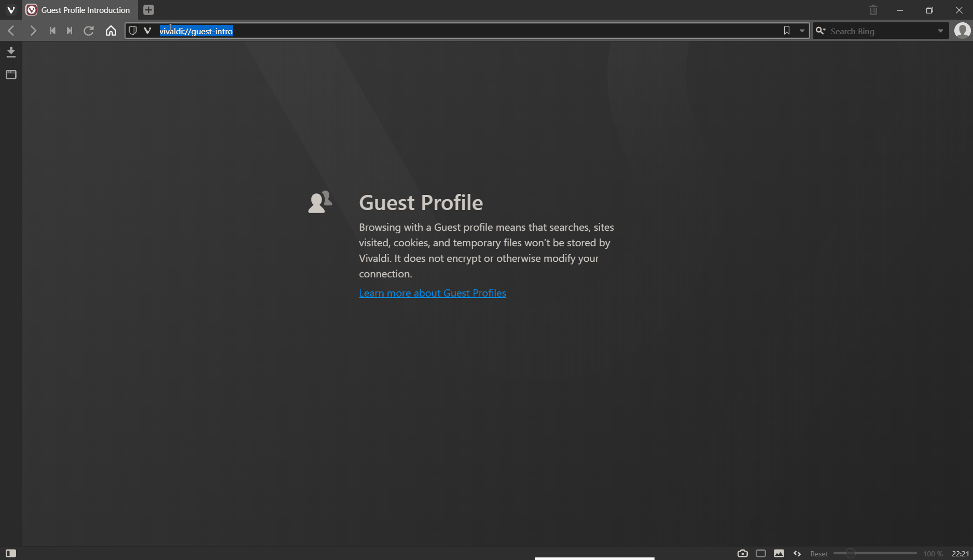Click the Search Bing field
Viewport: 973px width, 560px height.
881,31
